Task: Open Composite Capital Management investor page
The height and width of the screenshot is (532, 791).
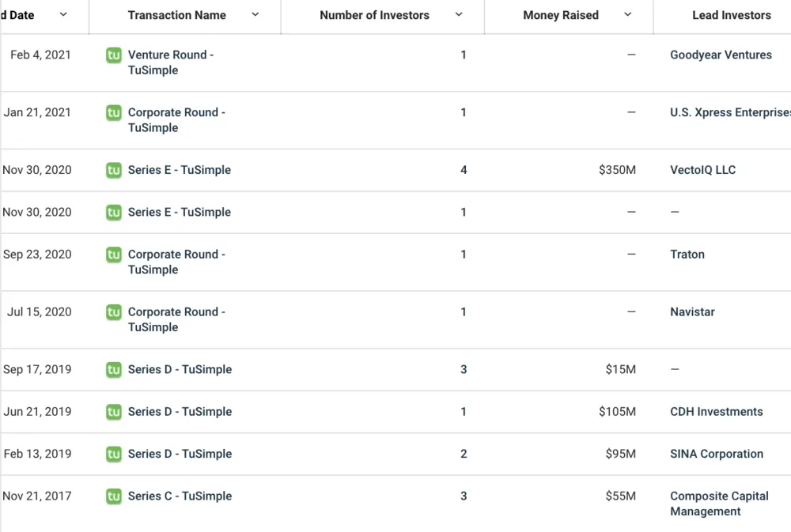Action: (x=718, y=504)
